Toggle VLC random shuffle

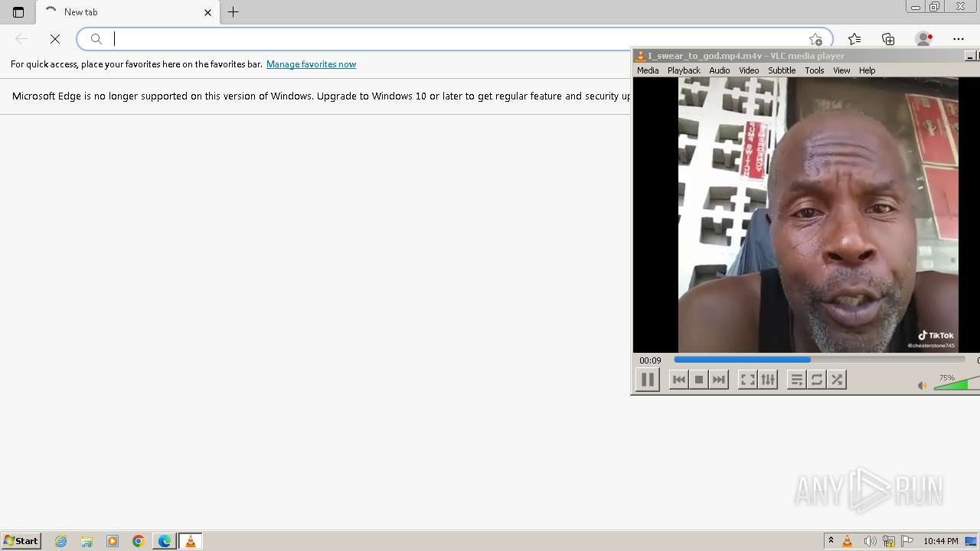pos(836,380)
